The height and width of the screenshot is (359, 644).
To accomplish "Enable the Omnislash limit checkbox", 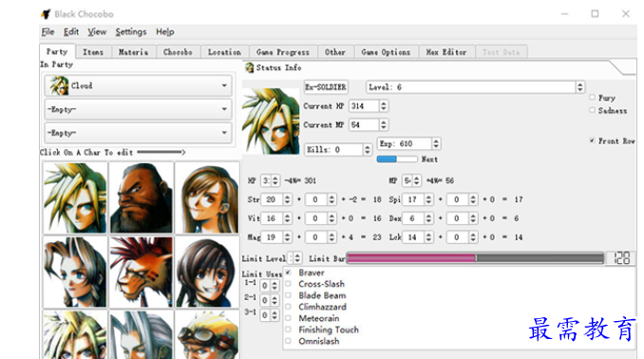I will (289, 341).
